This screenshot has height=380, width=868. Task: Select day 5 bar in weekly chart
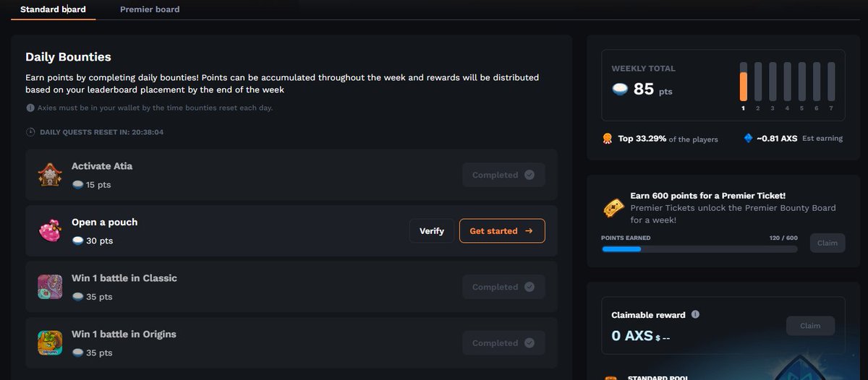(x=801, y=82)
